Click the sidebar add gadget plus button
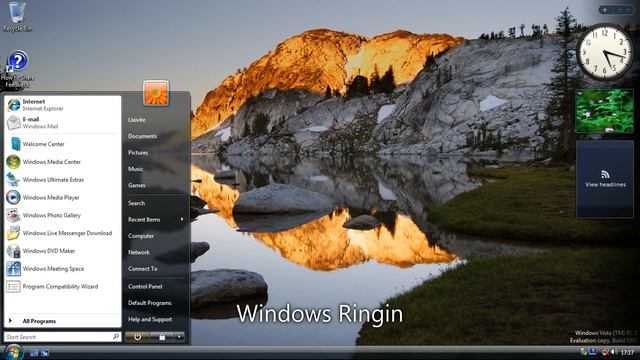 pos(605,9)
